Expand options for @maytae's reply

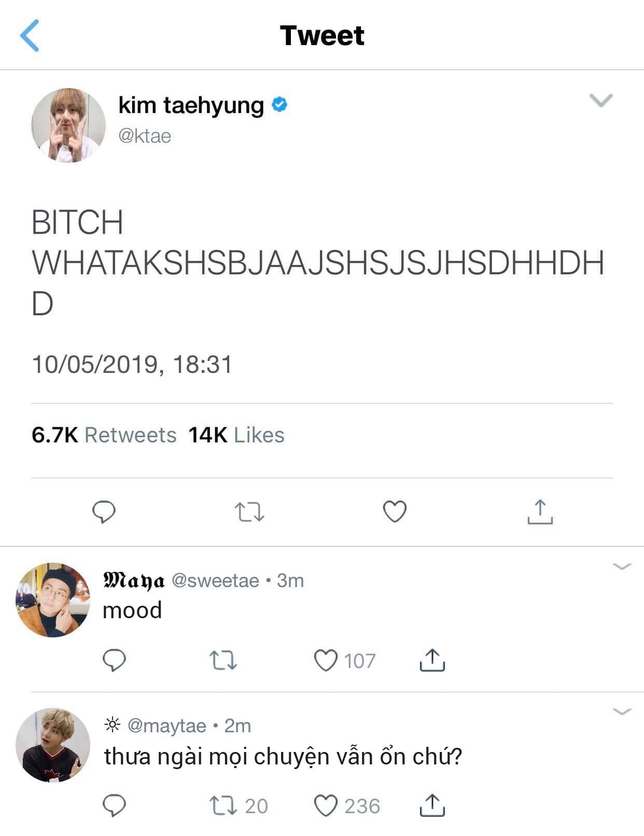(622, 712)
